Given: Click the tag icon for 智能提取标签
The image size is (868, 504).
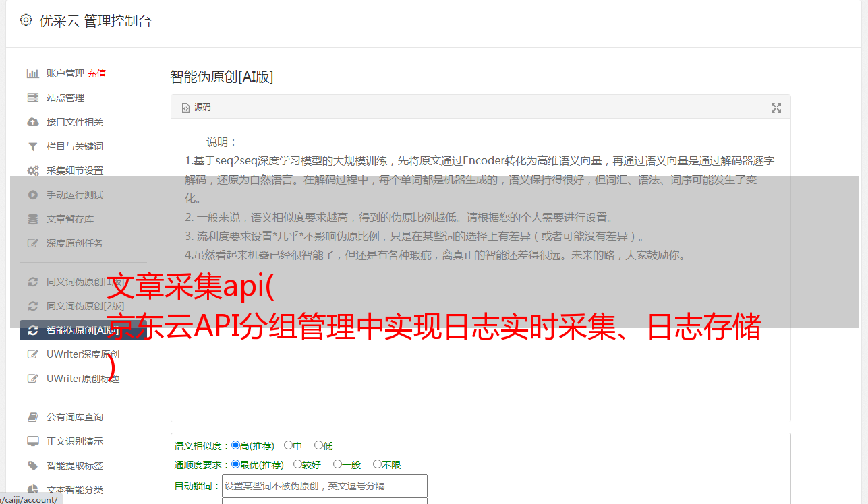Looking at the screenshot, I should [x=32, y=466].
